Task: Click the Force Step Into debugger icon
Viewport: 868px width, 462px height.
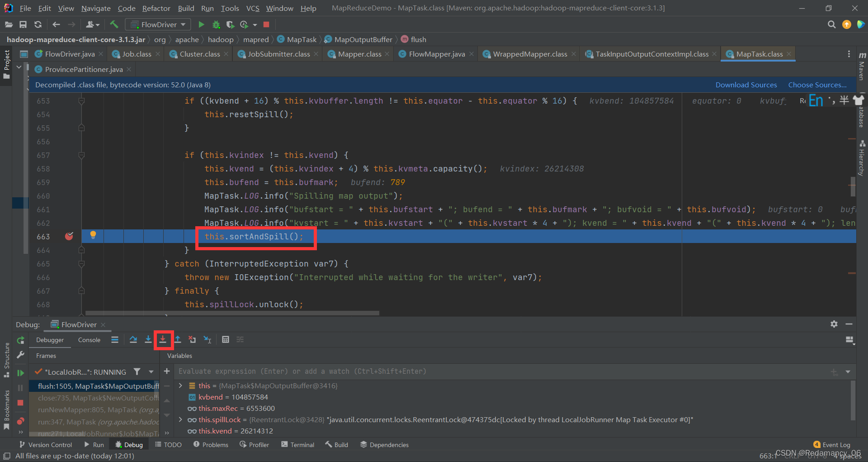Action: [x=163, y=339]
